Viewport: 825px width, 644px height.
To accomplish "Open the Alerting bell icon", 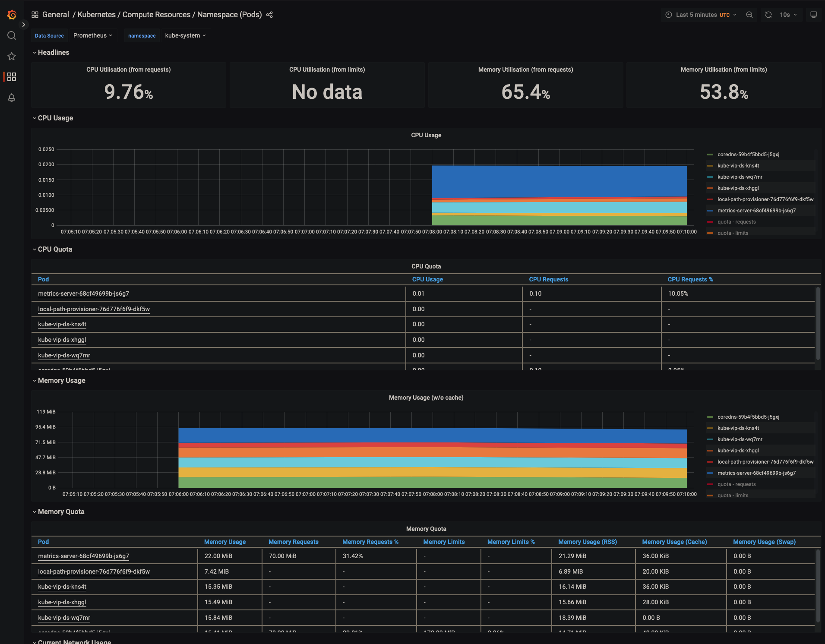I will tap(12, 98).
